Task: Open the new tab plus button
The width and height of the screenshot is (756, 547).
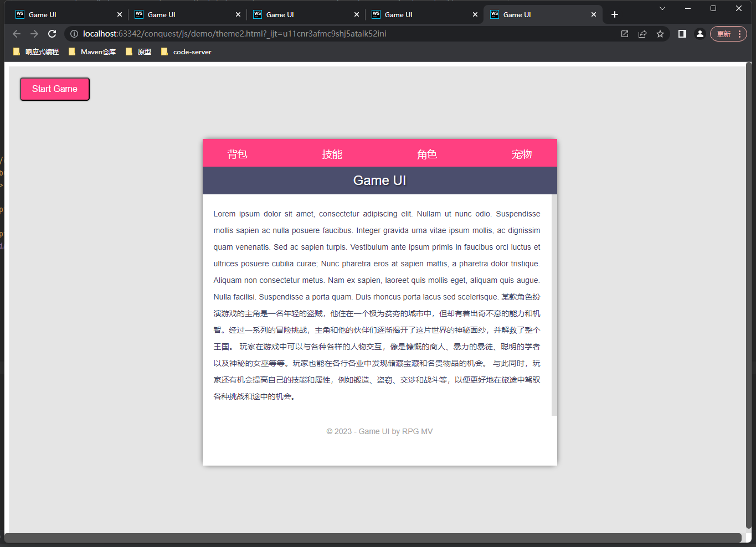Action: pos(615,14)
